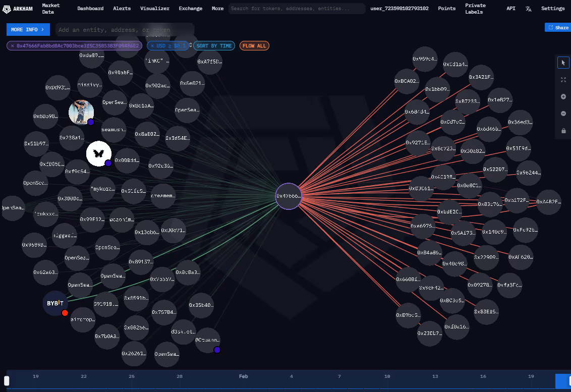
Task: Open the Dashboard menu
Action: [x=90, y=9]
